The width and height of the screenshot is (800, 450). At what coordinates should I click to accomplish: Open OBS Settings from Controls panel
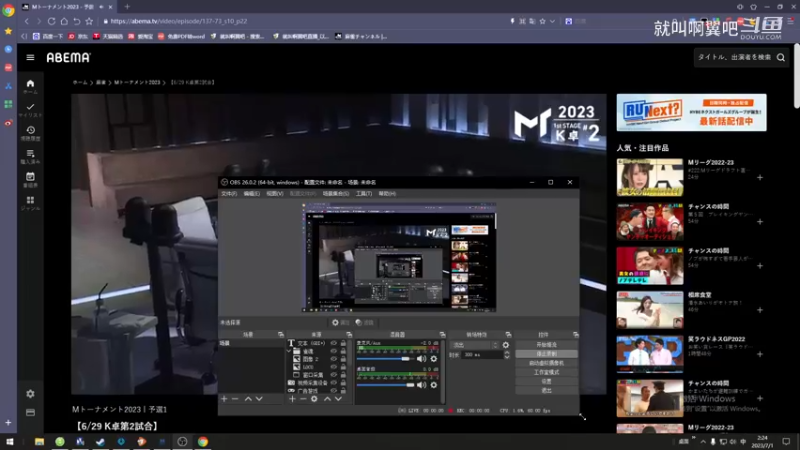point(546,381)
